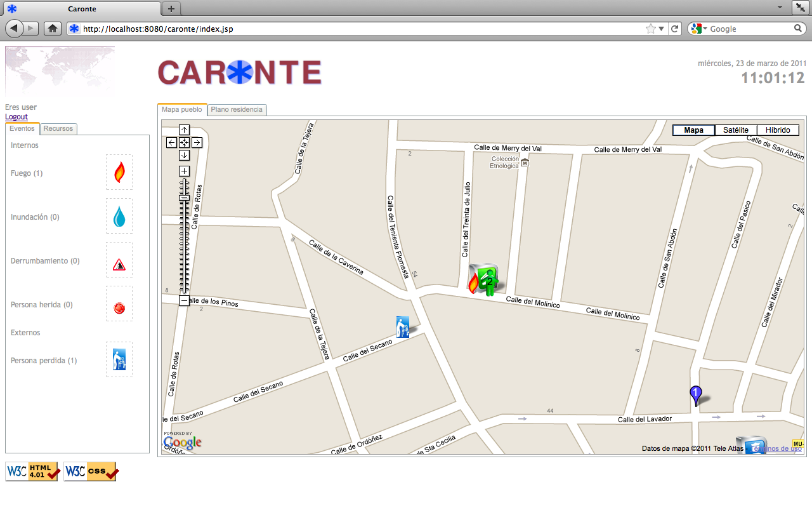812x508 pixels.
Task: Click the 'Internos' heading text
Action: [25, 145]
